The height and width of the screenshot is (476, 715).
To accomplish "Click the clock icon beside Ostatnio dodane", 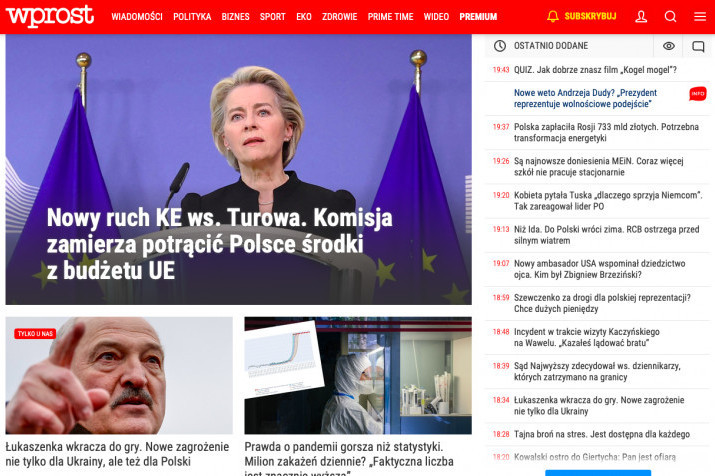I will [500, 46].
